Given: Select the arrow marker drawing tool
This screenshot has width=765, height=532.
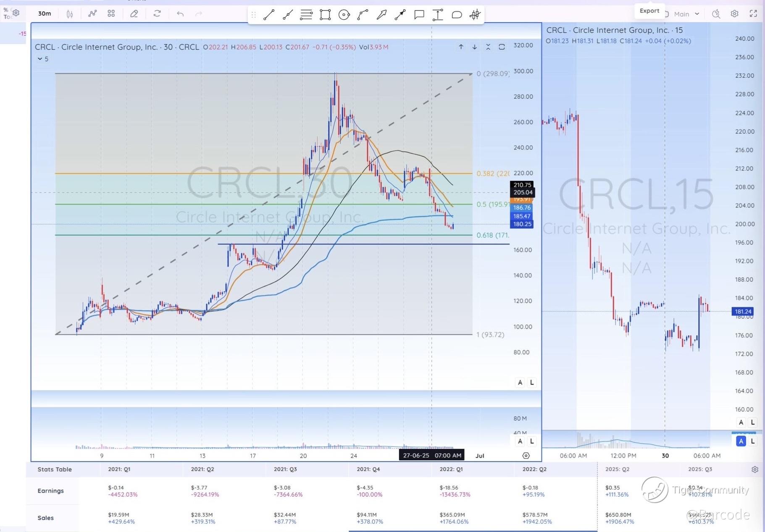Looking at the screenshot, I should tap(381, 15).
